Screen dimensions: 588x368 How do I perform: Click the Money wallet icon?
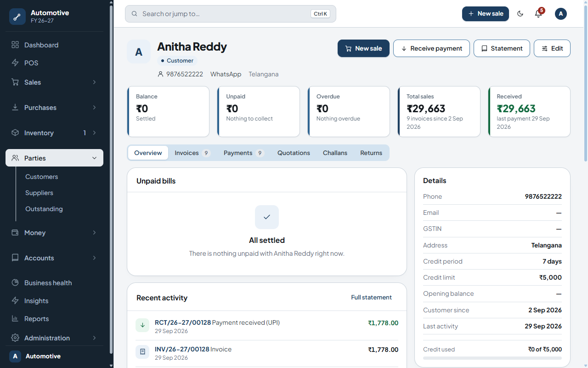15,232
